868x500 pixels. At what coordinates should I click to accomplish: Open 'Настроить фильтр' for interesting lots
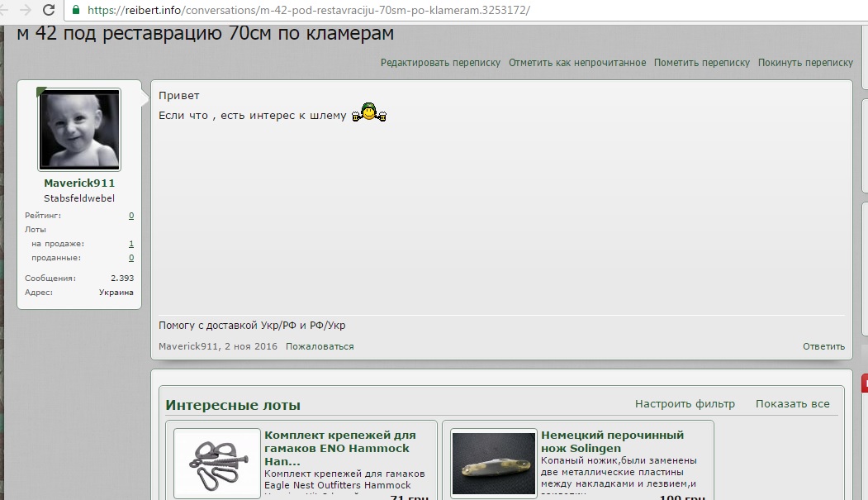tap(684, 404)
